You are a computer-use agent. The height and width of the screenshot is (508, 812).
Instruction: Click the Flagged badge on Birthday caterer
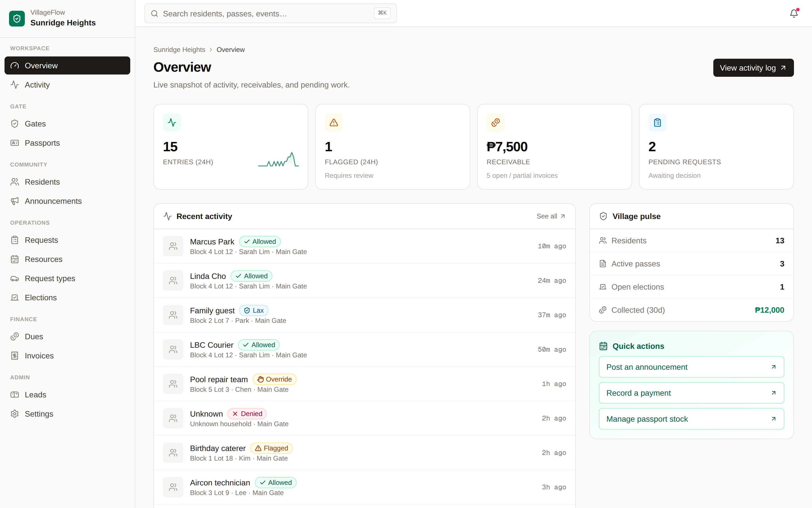[271, 448]
